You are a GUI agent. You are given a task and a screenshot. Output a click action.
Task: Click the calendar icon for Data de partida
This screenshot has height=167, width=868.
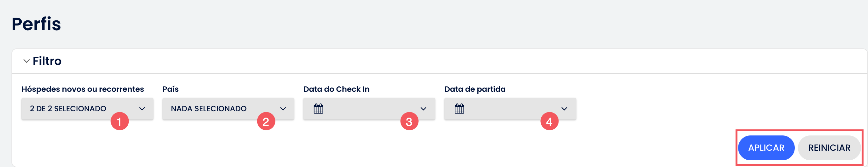click(x=459, y=109)
